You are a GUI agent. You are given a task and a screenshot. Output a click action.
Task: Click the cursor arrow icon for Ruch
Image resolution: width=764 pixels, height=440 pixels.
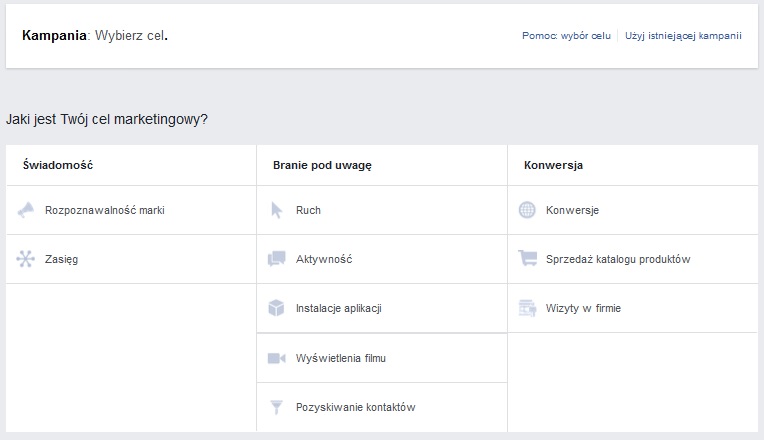[277, 210]
